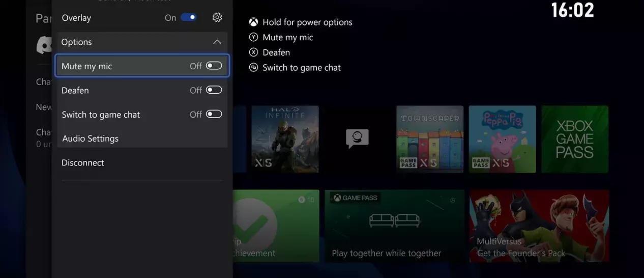Click the Overlay label text
Viewport: 644px width, 278px height.
[76, 18]
